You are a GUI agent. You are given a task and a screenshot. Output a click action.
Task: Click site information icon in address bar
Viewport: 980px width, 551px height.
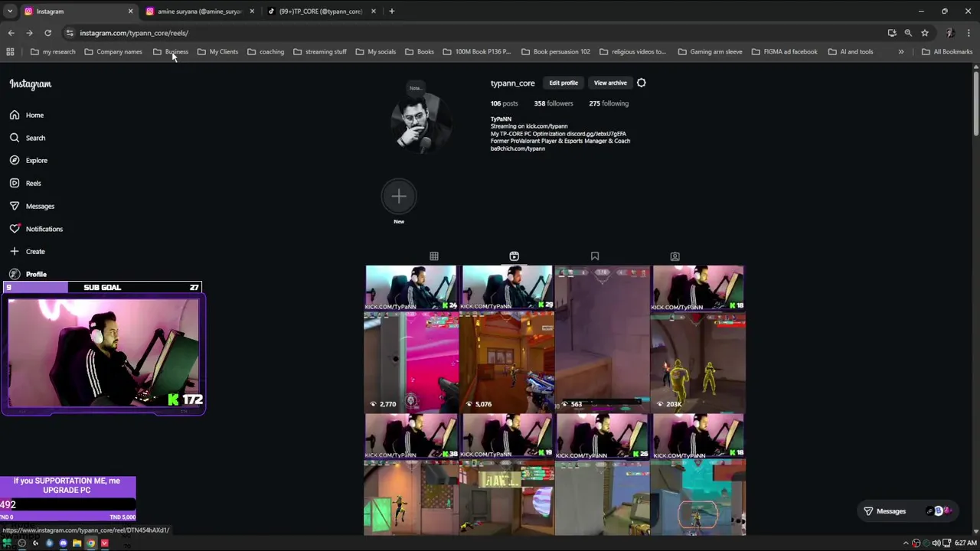[70, 33]
